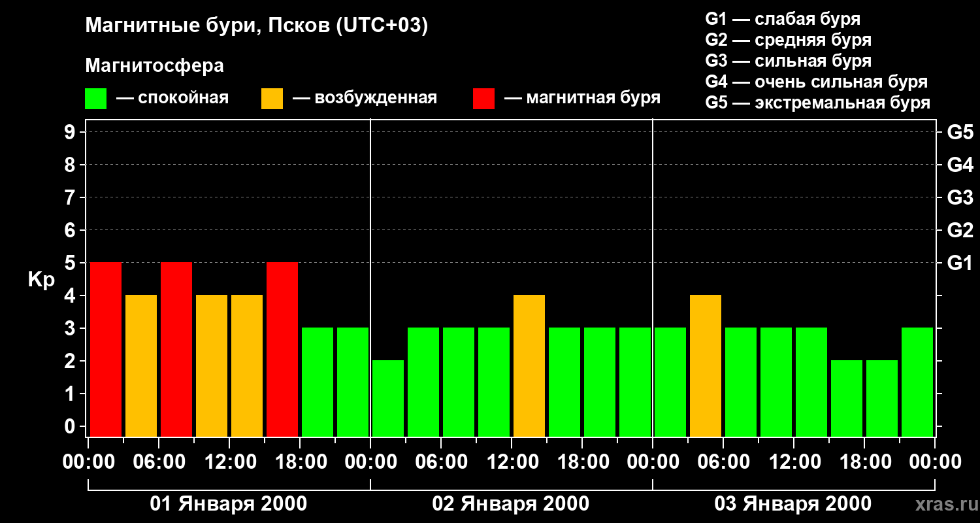Click the 'G3' label on right axis
The image size is (980, 523).
[960, 198]
